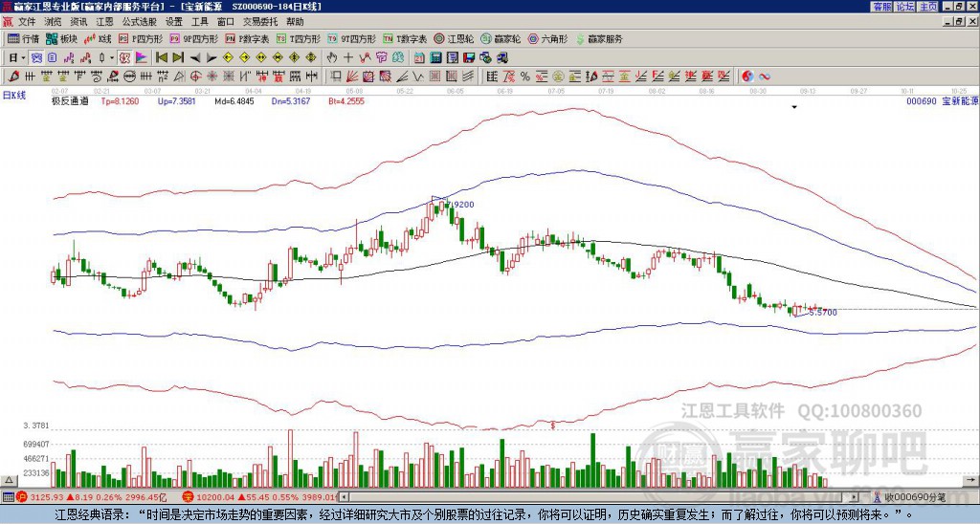The height and width of the screenshot is (524, 980).
Task: Click the triangle button at chart bottom-left
Action: pyautogui.click(x=9, y=480)
